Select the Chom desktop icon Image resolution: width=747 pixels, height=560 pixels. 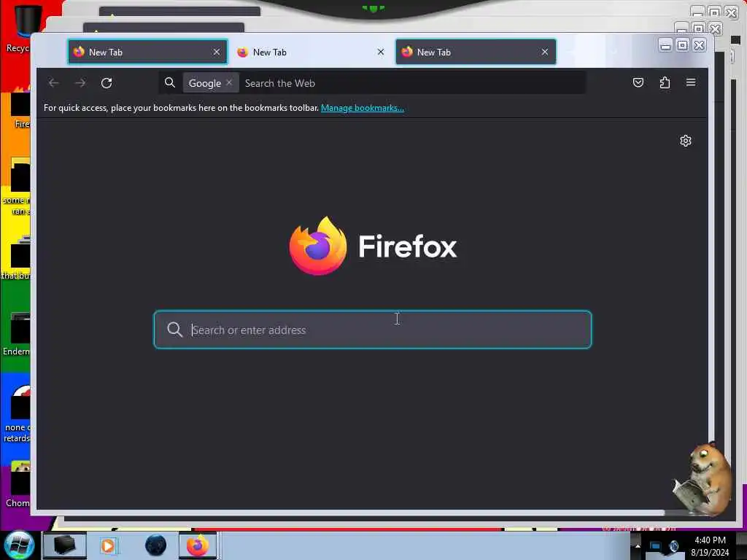click(18, 485)
